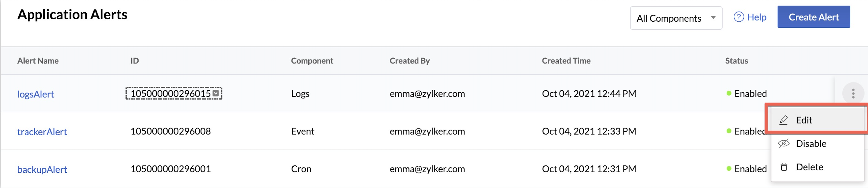Screen dimensions: 868x188
Task: Click the question mark Help icon
Action: [x=738, y=17]
